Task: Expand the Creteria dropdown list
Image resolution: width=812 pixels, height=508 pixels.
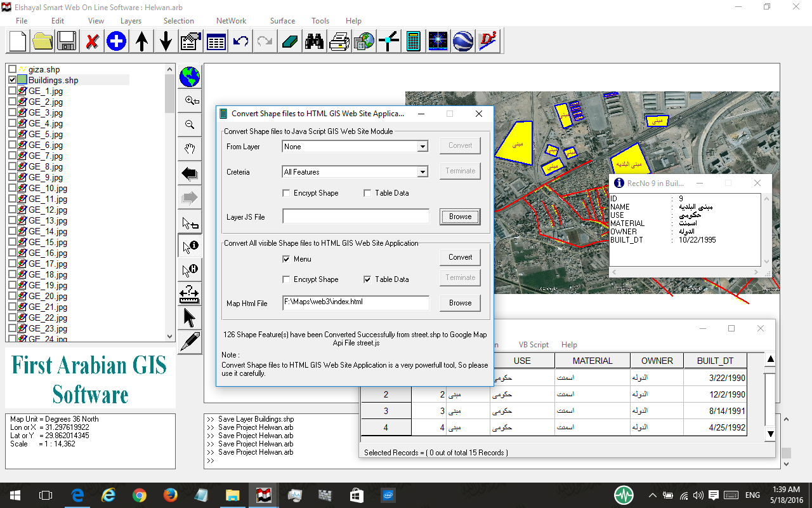Action: coord(422,172)
